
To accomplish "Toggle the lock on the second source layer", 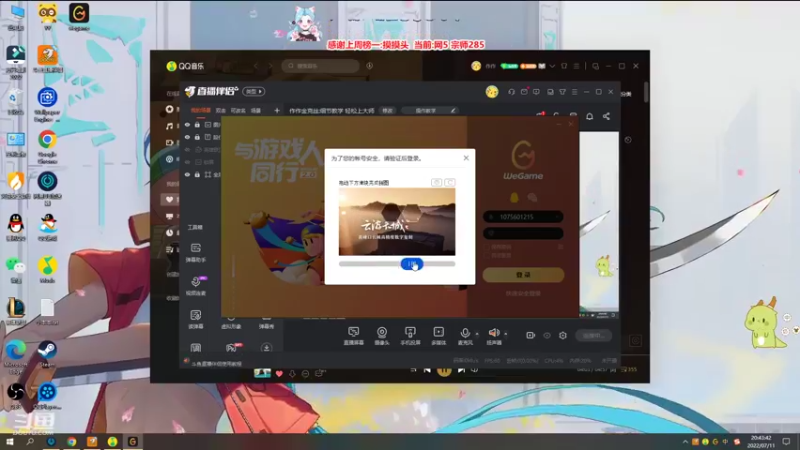I will (197, 137).
